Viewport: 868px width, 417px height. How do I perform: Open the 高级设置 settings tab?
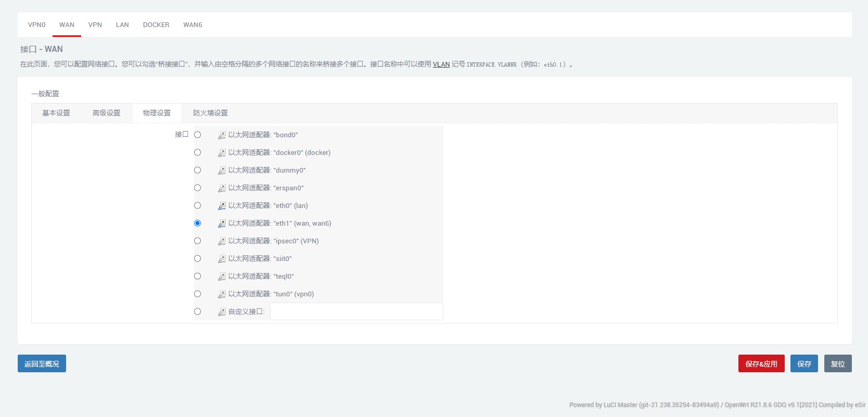click(x=106, y=113)
